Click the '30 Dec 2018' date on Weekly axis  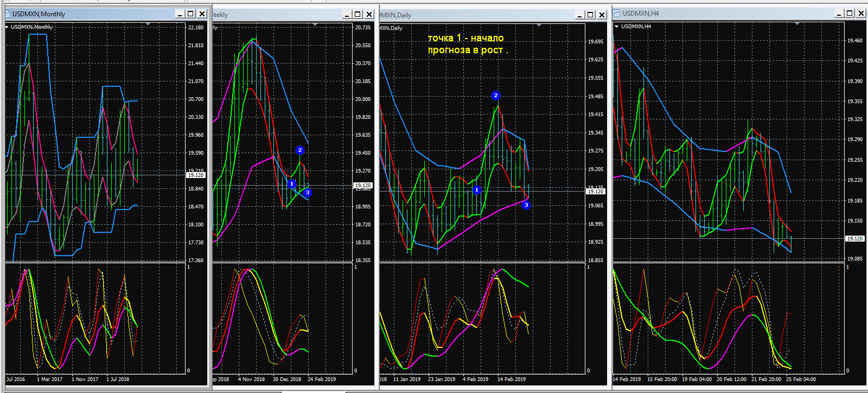[287, 379]
